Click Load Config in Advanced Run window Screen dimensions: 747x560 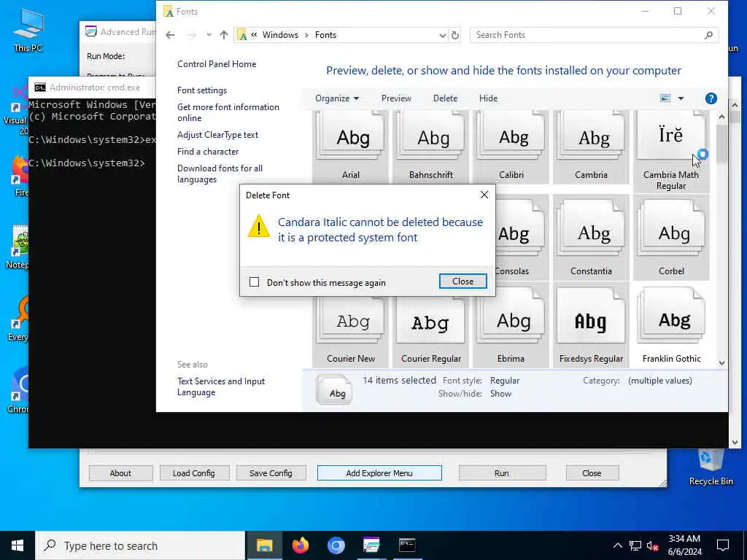click(194, 472)
